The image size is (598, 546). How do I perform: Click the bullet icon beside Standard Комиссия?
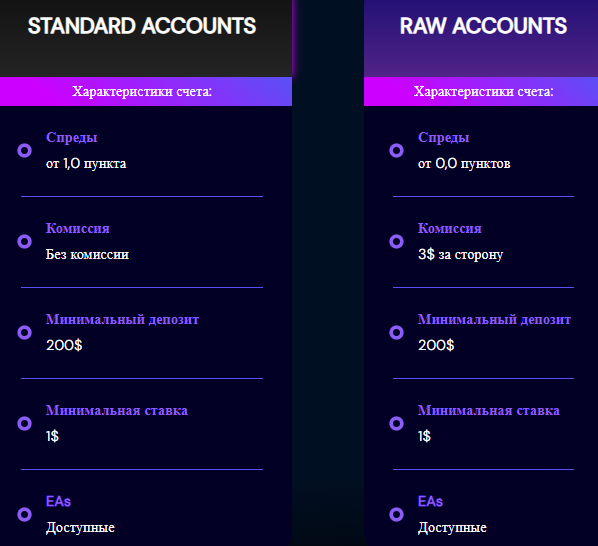[24, 241]
